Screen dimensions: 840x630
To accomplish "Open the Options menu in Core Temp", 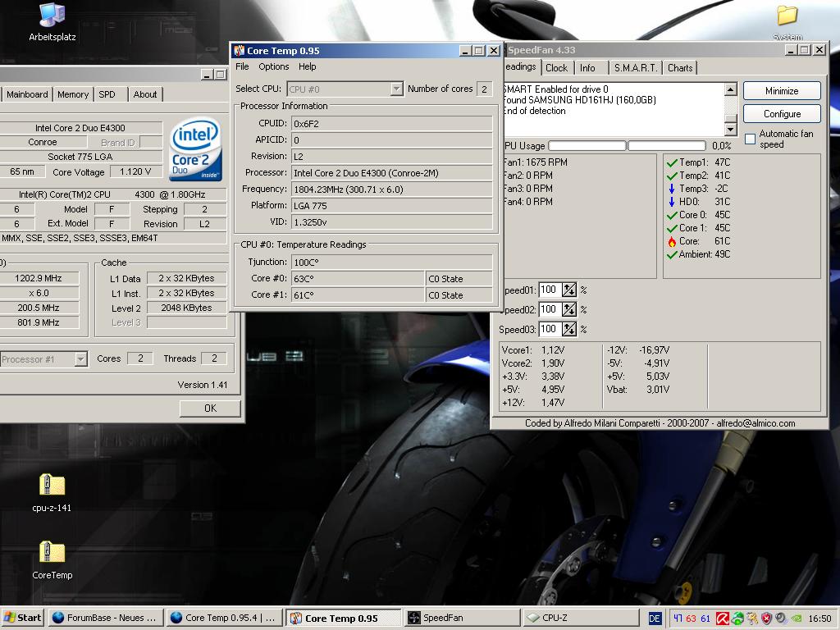I will pyautogui.click(x=274, y=66).
